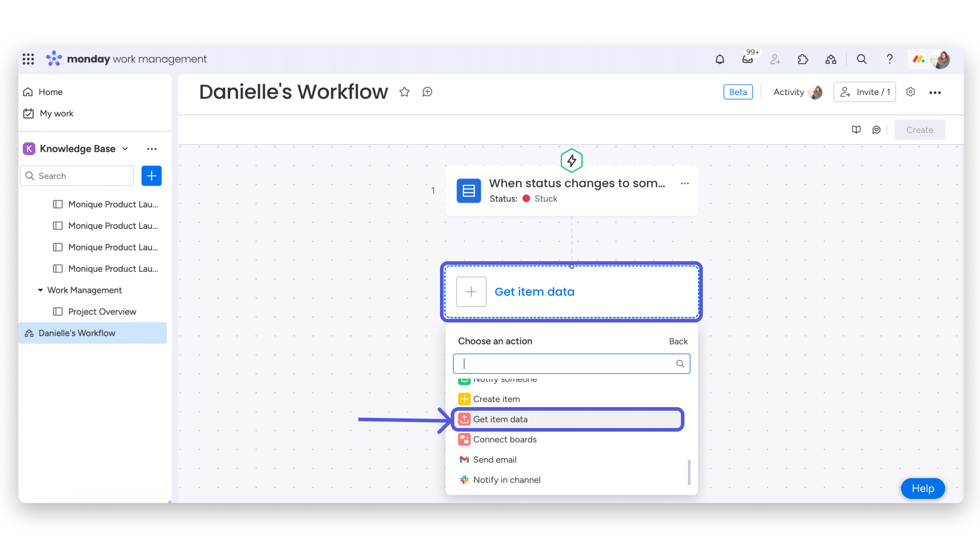The width and height of the screenshot is (980, 551).
Task: Select the When status changes trigger block
Action: coord(572,191)
